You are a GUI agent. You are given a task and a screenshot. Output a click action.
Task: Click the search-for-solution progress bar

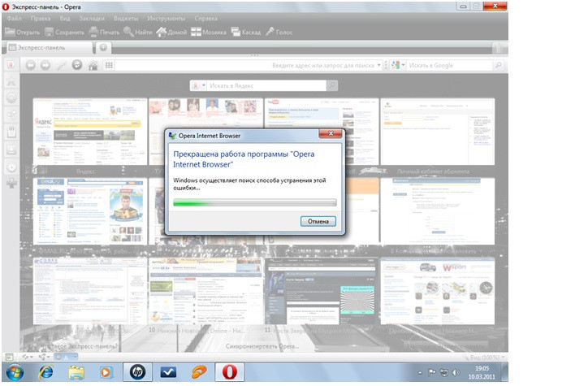255,203
